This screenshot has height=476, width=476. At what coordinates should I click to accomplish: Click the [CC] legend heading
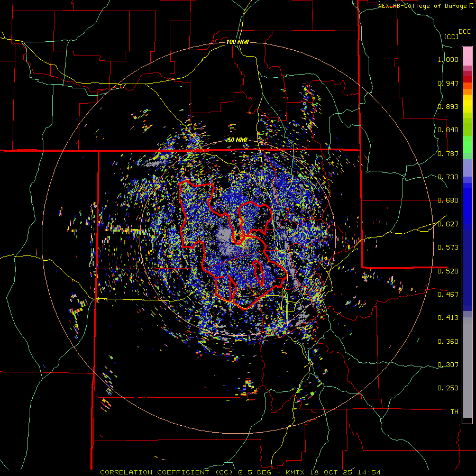point(452,36)
